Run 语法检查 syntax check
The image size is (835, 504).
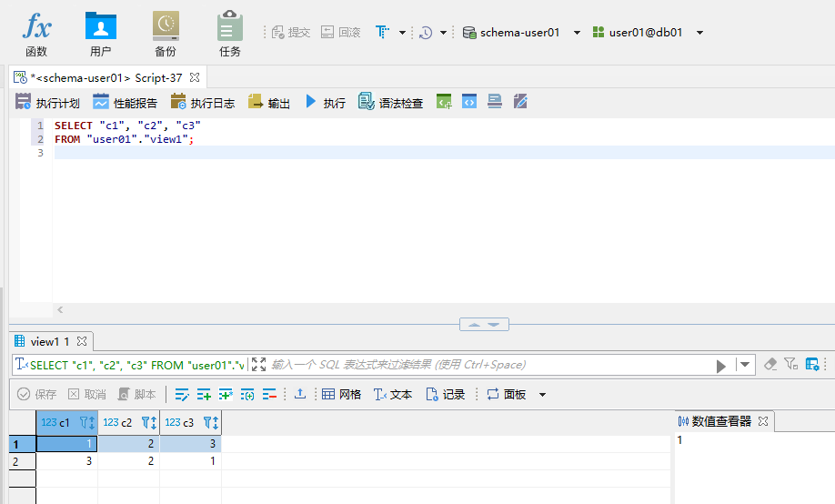pos(390,103)
